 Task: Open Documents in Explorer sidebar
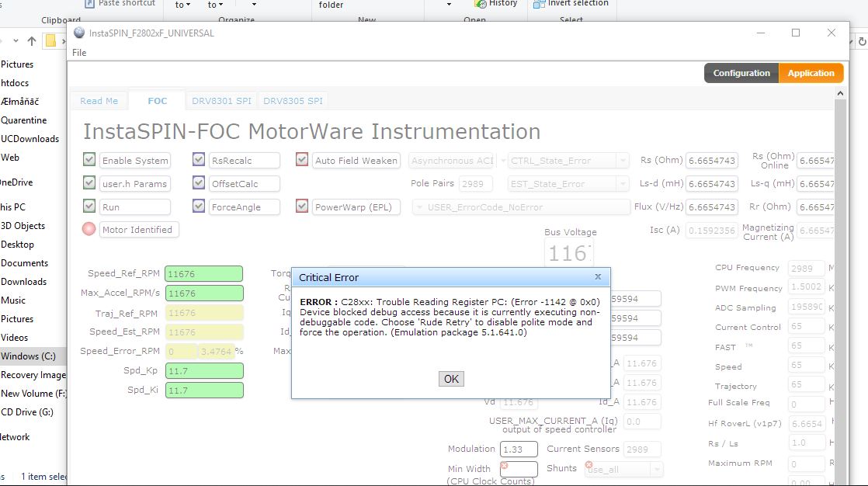click(x=24, y=263)
